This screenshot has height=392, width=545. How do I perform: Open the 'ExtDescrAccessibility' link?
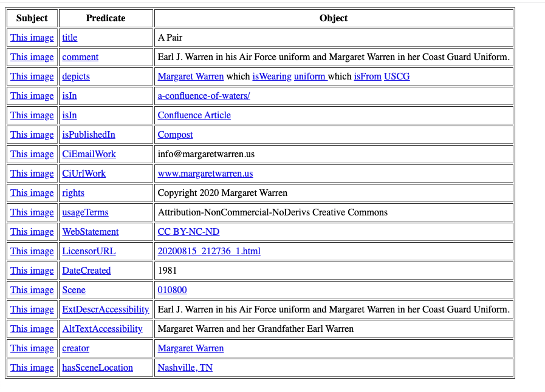106,309
